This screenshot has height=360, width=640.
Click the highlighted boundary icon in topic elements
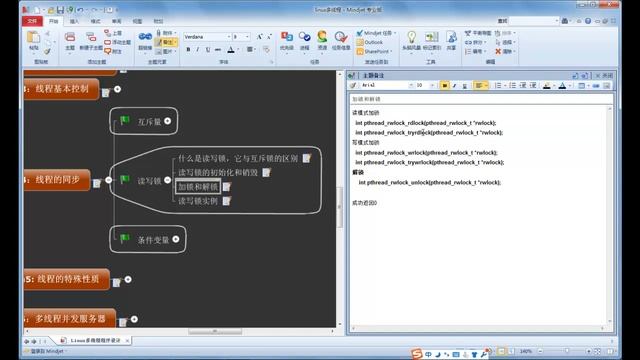coord(159,42)
